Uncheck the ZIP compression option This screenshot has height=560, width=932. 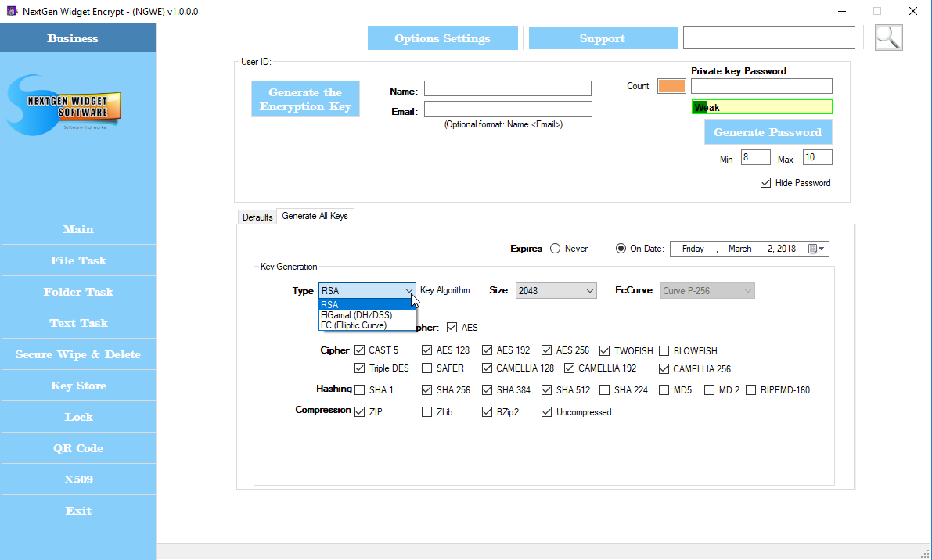[x=360, y=412]
